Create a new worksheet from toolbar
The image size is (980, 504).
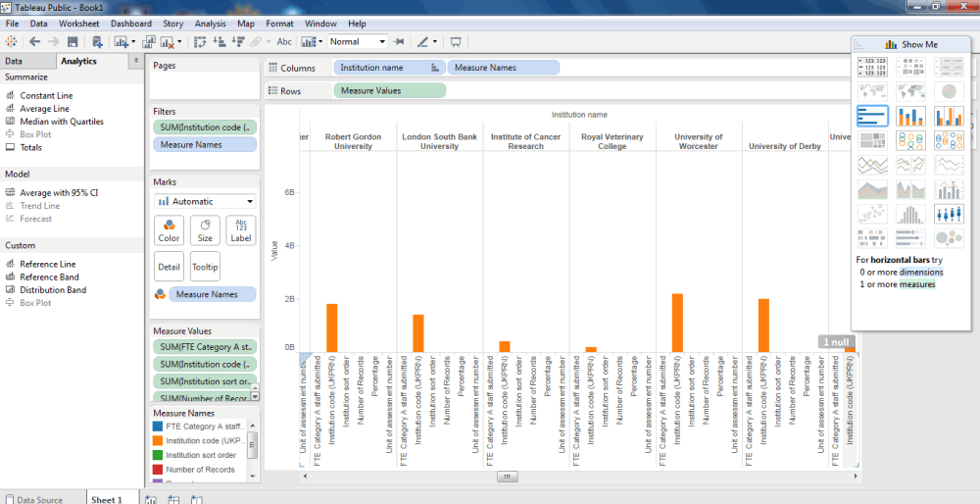coord(122,42)
